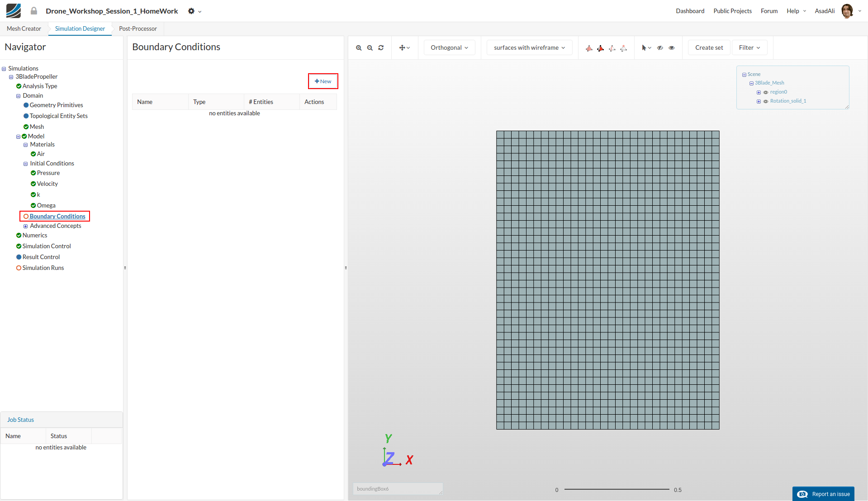The width and height of the screenshot is (868, 501).
Task: Open the Help menu
Action: tap(796, 11)
